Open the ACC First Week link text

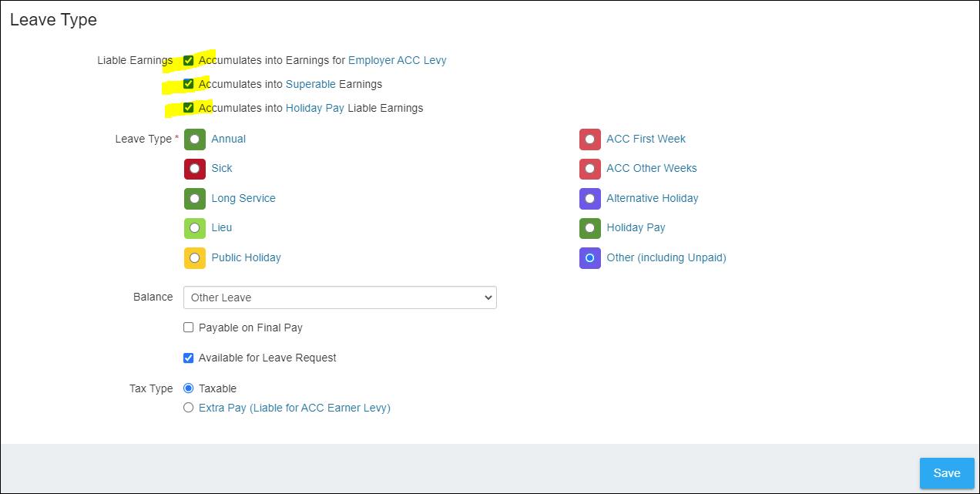coord(646,139)
